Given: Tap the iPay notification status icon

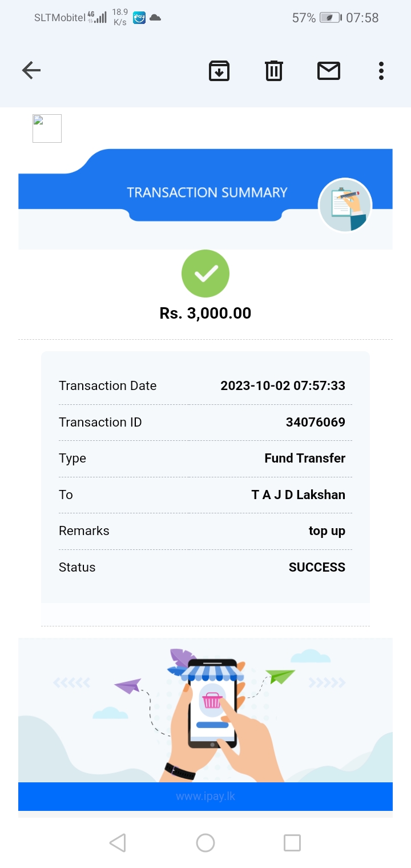Looking at the screenshot, I should click(139, 18).
